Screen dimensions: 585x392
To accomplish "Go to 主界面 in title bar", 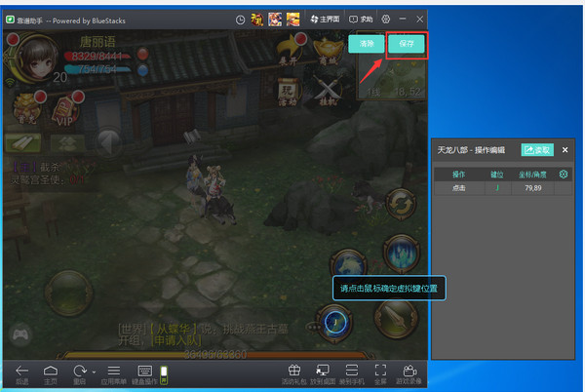I will coord(325,20).
